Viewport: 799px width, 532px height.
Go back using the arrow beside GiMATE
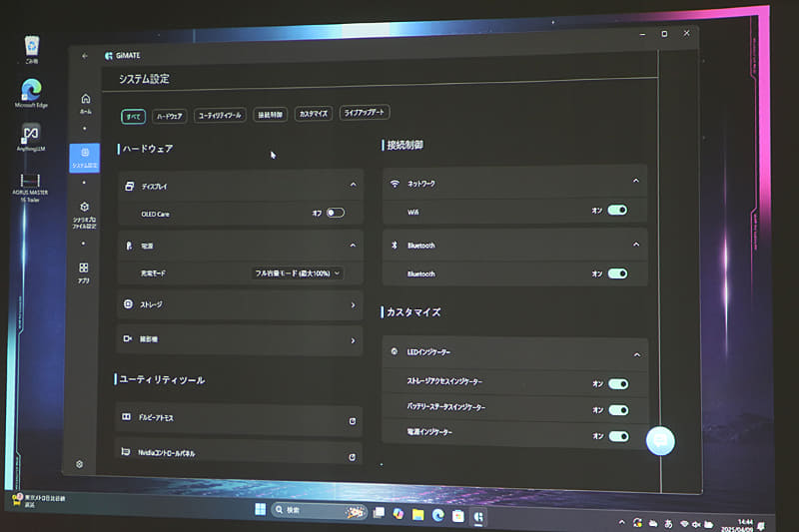click(85, 56)
